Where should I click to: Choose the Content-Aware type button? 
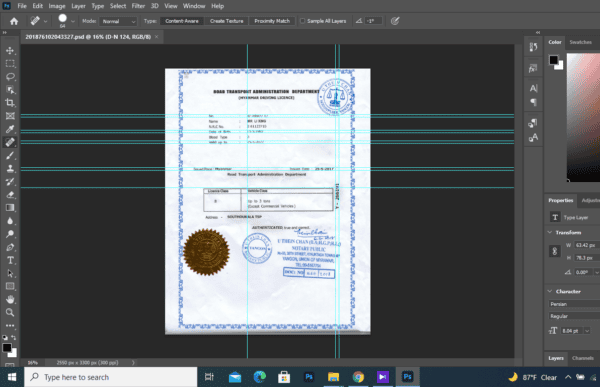click(x=182, y=21)
